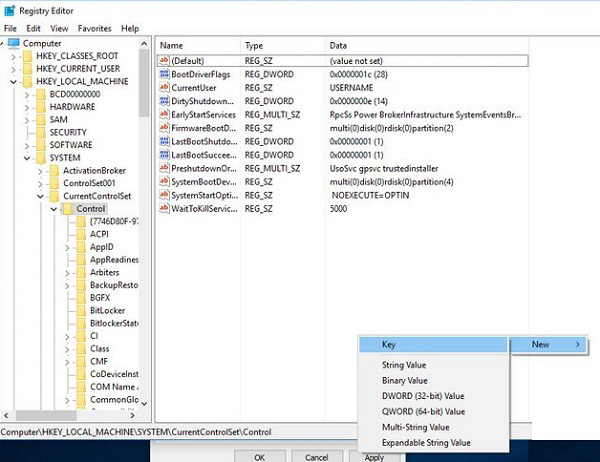Screen dimensions: 600x462
Task: Click the string icon beside (Default) value
Action: [x=164, y=60]
